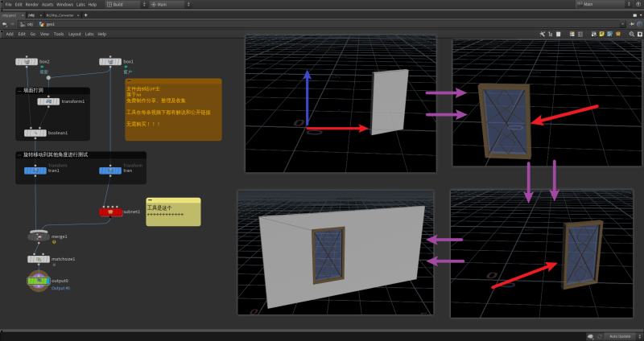Select the output0 node
The height and width of the screenshot is (341, 644).
38,281
